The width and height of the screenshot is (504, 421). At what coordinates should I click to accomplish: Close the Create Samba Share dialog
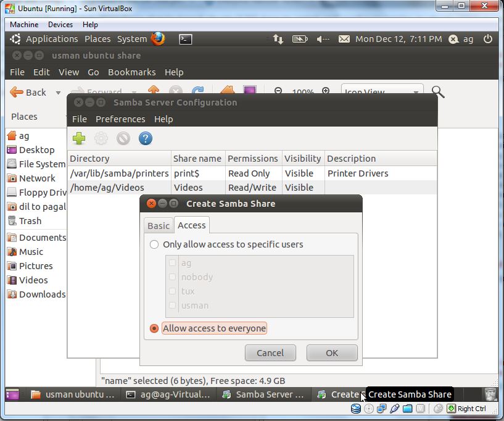pyautogui.click(x=151, y=204)
